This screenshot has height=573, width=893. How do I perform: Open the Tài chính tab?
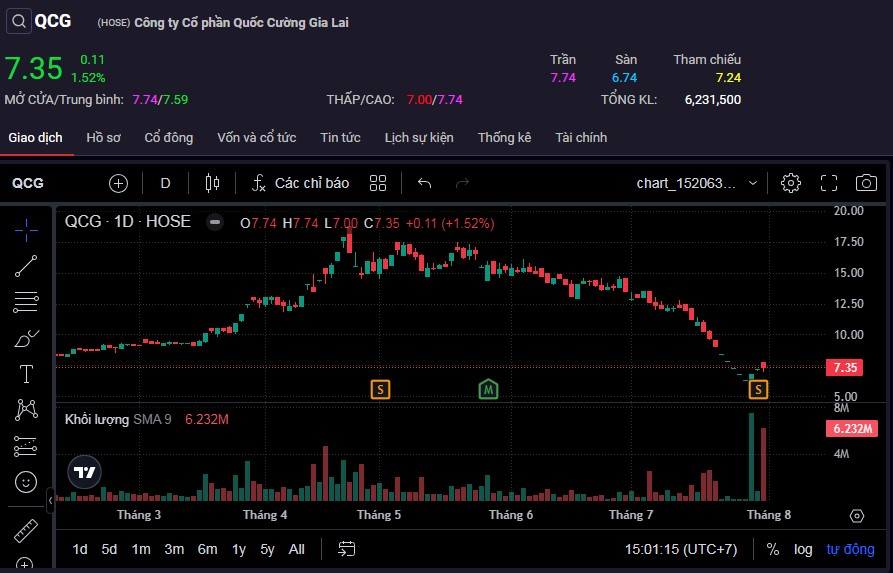coord(581,137)
